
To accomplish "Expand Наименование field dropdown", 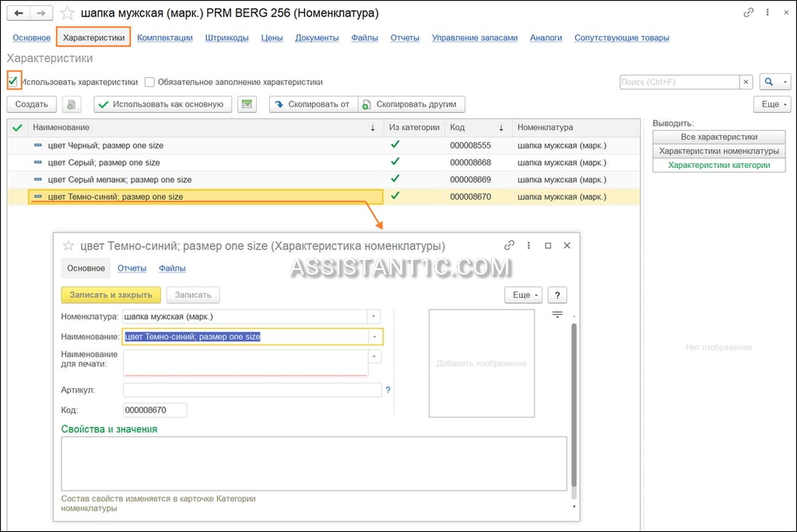I will [x=374, y=337].
